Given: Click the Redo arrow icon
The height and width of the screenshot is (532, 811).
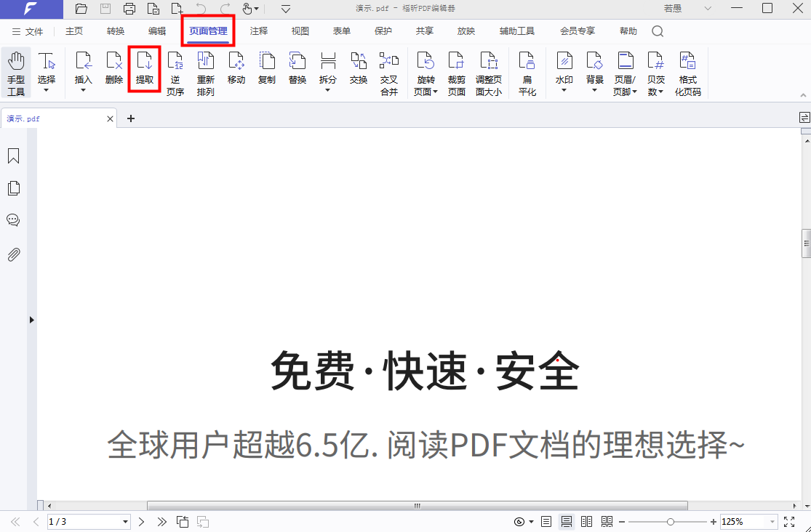Looking at the screenshot, I should 225,8.
